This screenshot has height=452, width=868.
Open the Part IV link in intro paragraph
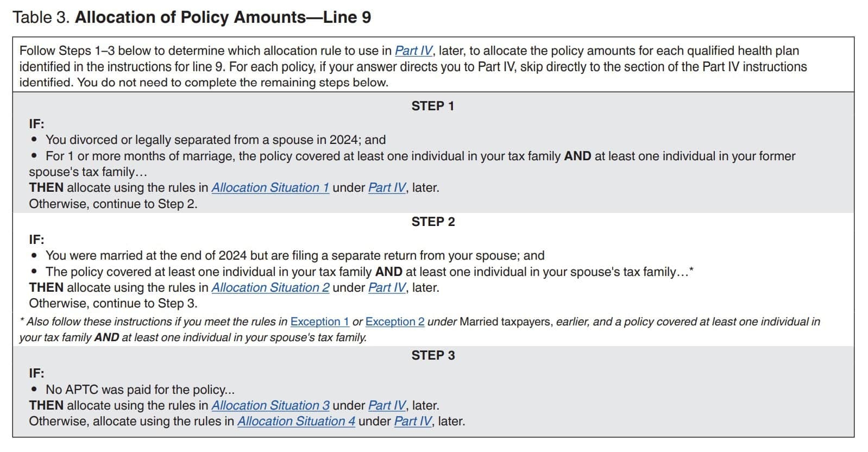pyautogui.click(x=413, y=51)
